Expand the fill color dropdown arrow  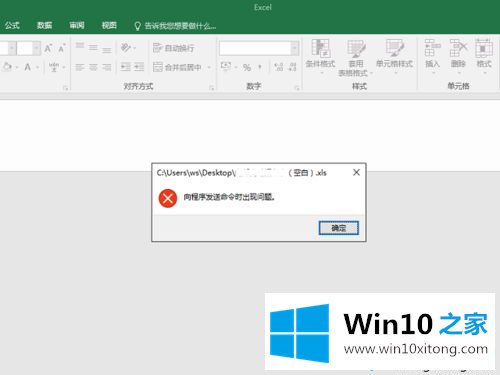coord(17,67)
